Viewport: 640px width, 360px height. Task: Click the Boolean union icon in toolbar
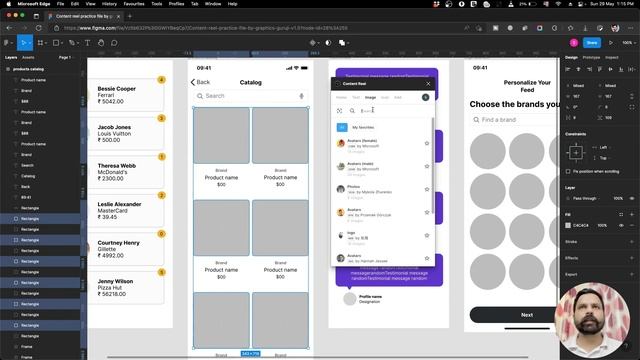[x=342, y=43]
